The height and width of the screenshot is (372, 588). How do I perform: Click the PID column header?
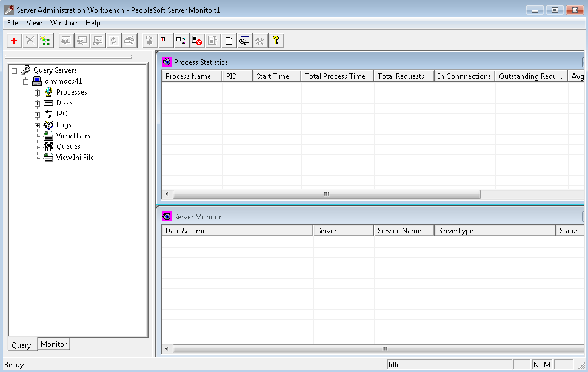(x=237, y=76)
